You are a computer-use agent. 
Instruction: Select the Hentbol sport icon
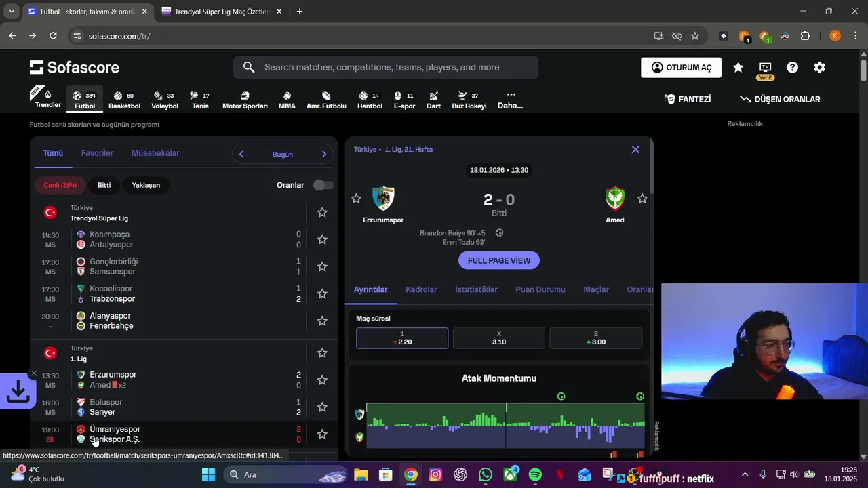[370, 100]
